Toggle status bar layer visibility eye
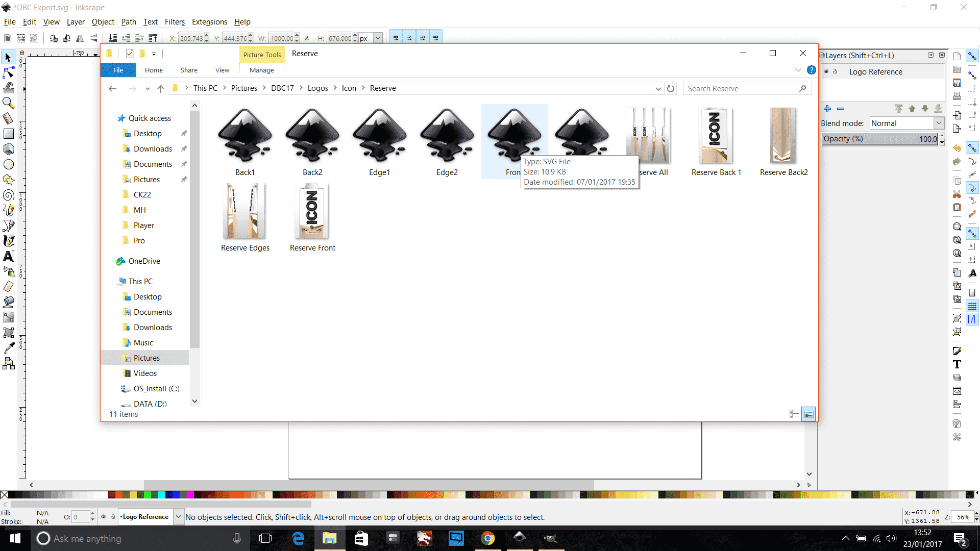Viewport: 980px width, 551px height. [x=104, y=517]
